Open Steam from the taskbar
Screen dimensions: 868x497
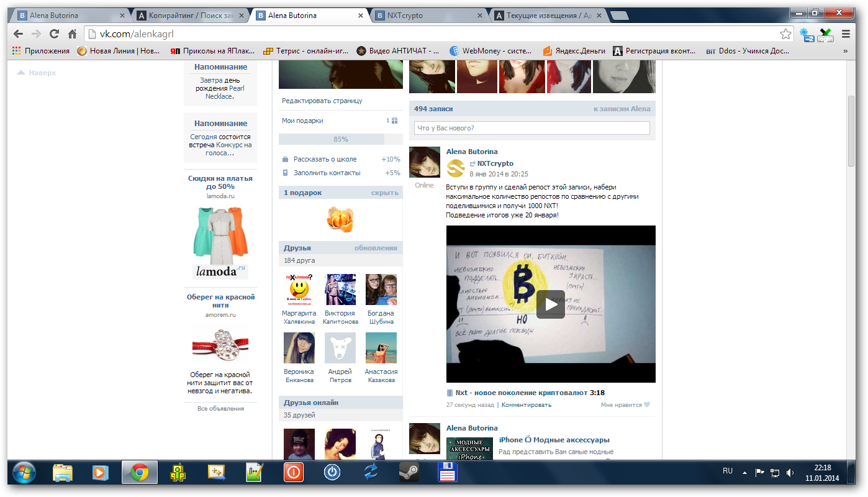pyautogui.click(x=409, y=473)
